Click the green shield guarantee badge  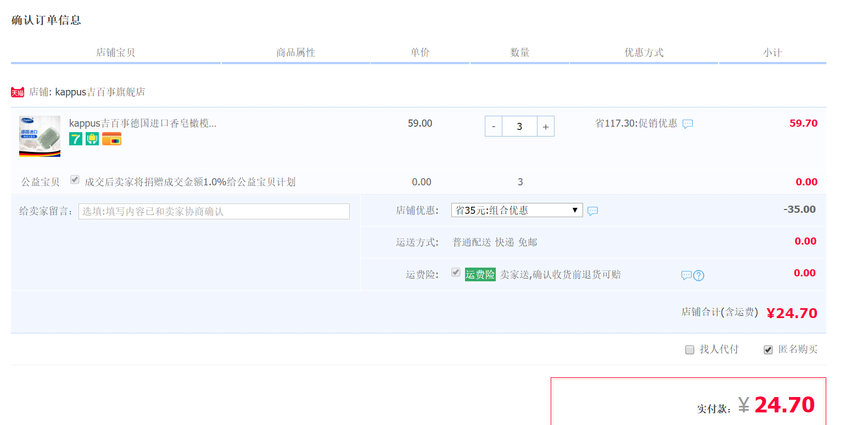[x=92, y=139]
